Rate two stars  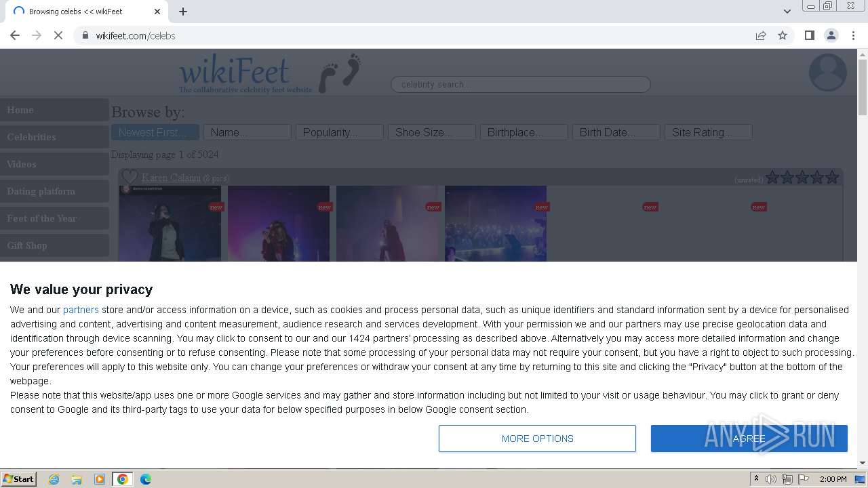tap(787, 178)
